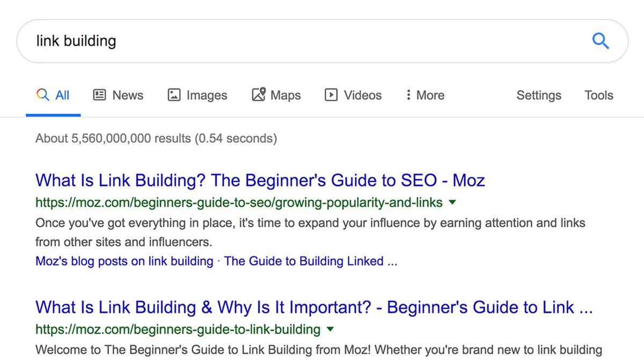The width and height of the screenshot is (644, 362).
Task: Click the three-dot More icon
Action: [x=408, y=94]
